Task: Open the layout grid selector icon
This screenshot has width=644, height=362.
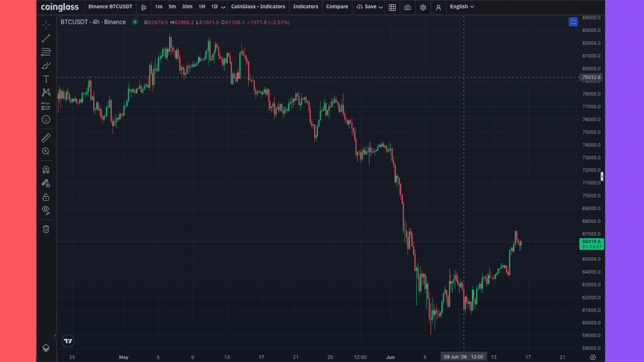Action: pos(392,7)
